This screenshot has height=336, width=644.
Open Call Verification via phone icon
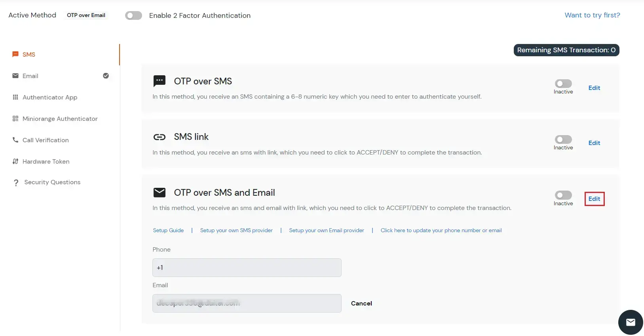(x=15, y=140)
